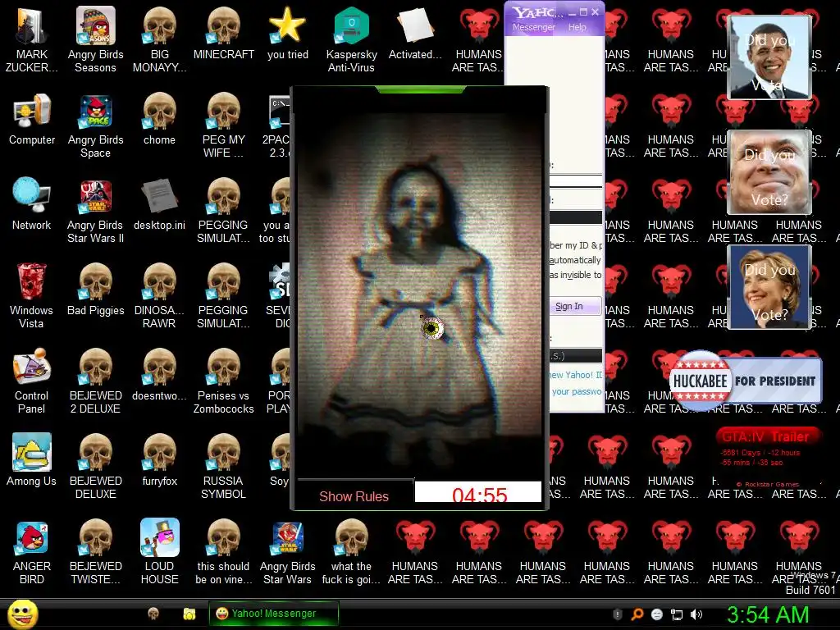
Task: Launch Angry Birds Seasons from the desktop
Action: 95,40
